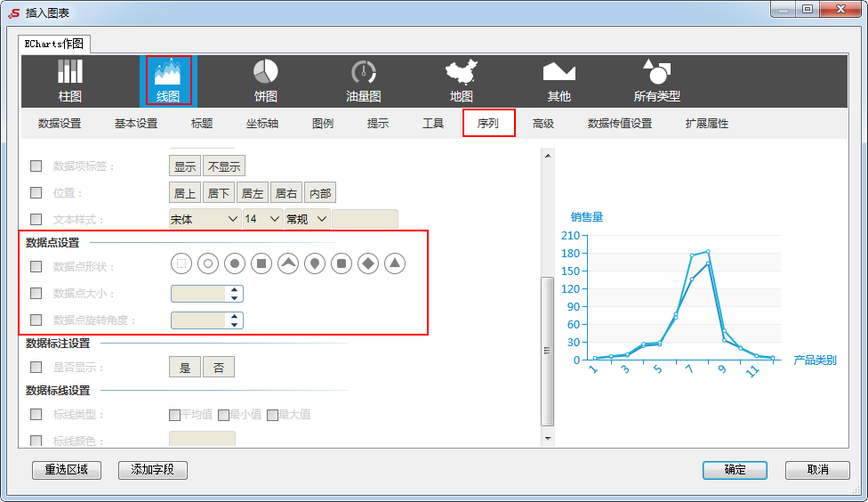Viewport: 868px width, 502px height.
Task: Pick the diamond point shape
Action: click(x=368, y=263)
